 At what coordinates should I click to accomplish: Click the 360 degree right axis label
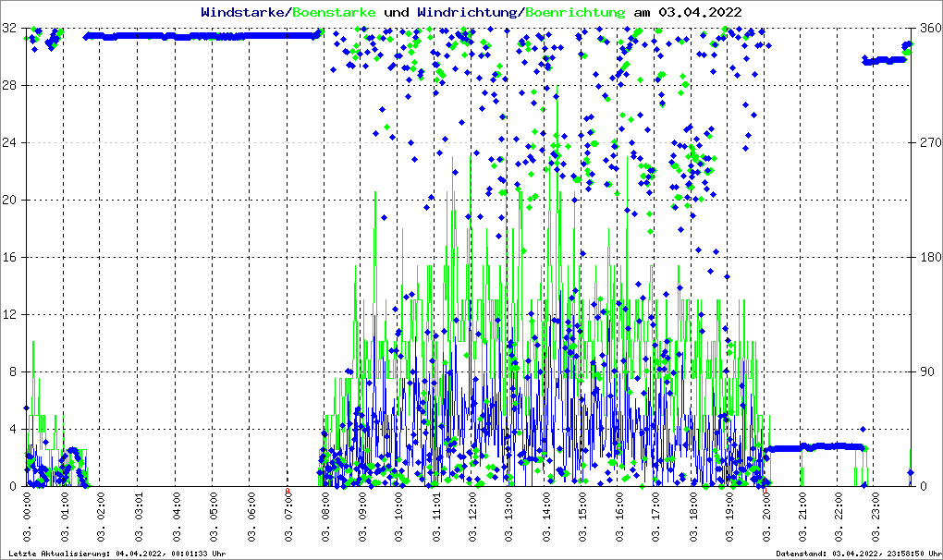(x=928, y=28)
